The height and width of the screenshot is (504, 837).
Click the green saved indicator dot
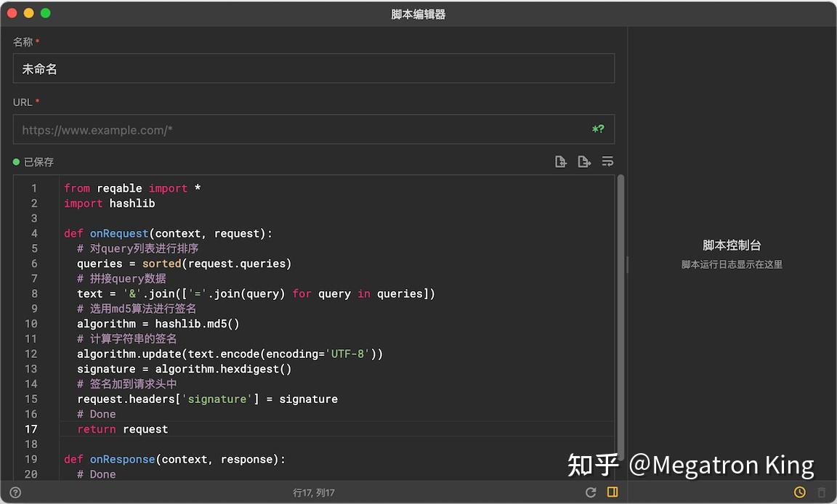(x=17, y=162)
